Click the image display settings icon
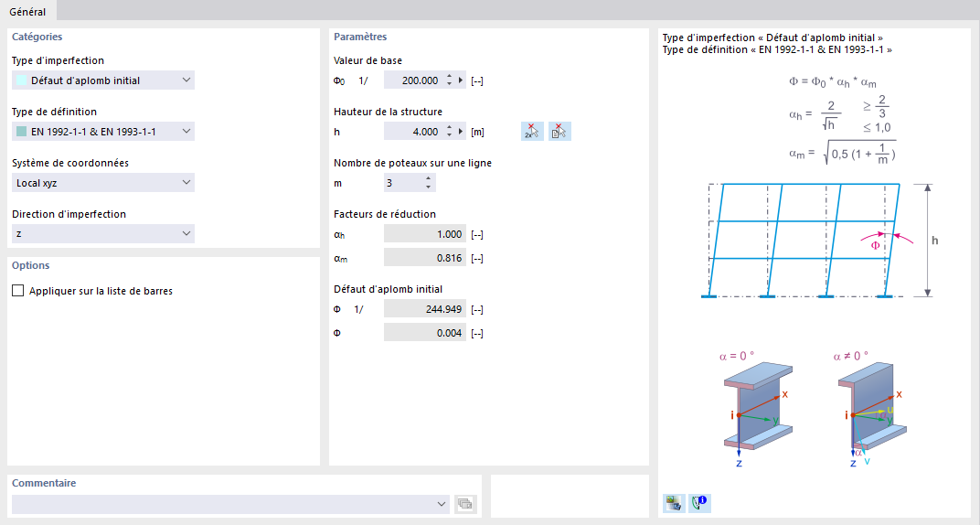Image resolution: width=980 pixels, height=525 pixels. click(674, 502)
